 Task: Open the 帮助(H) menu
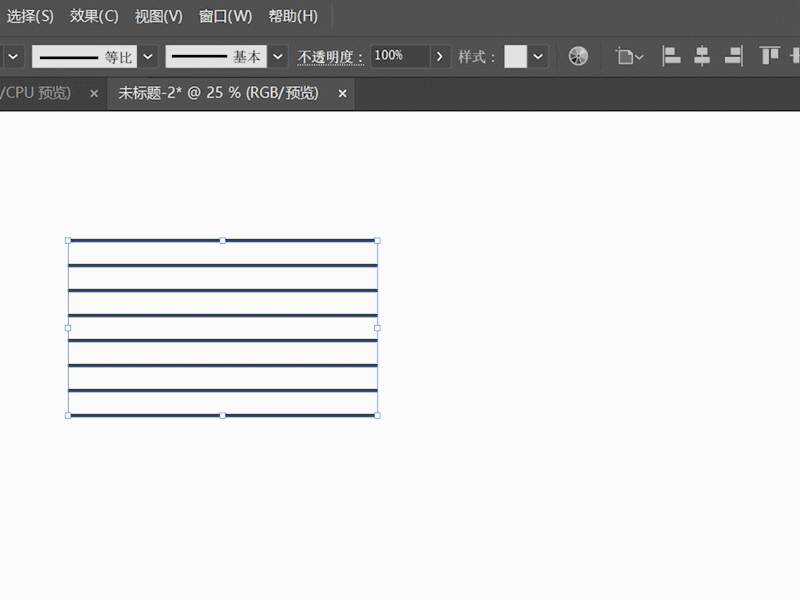click(x=293, y=16)
